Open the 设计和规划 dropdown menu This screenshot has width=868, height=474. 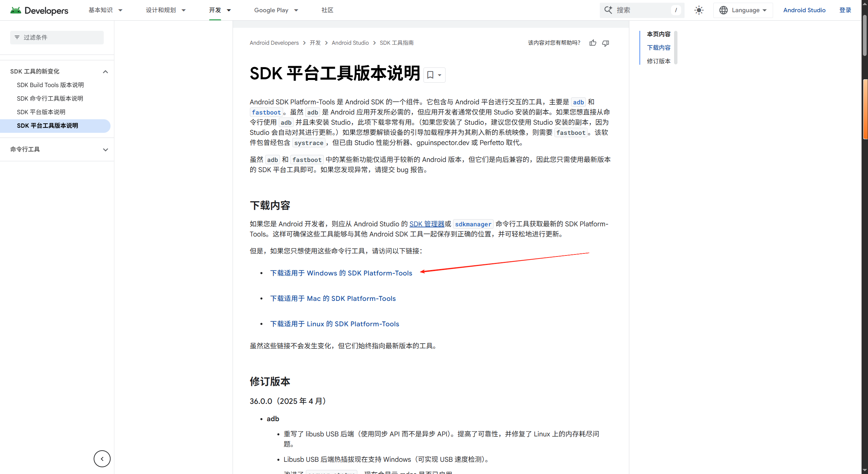tap(166, 10)
